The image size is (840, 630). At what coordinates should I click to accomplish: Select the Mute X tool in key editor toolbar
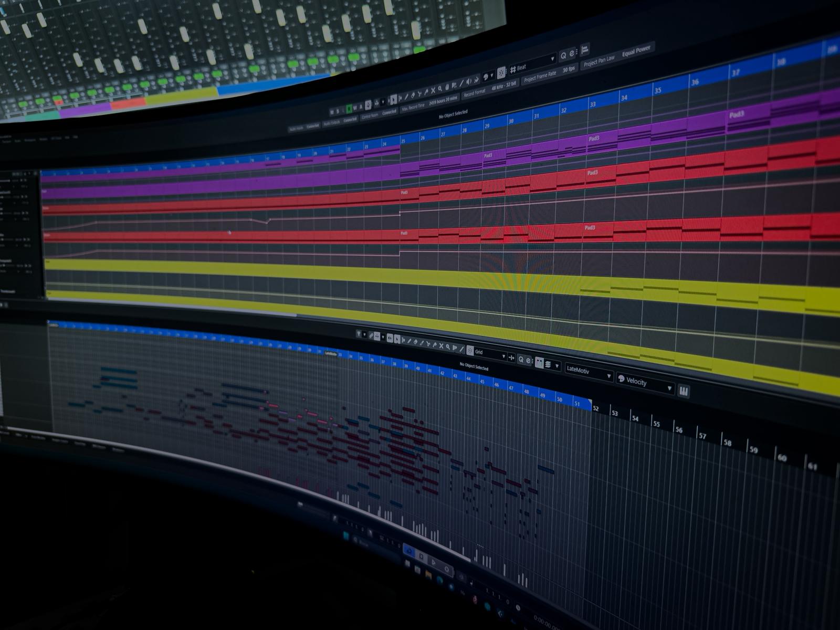(441, 346)
